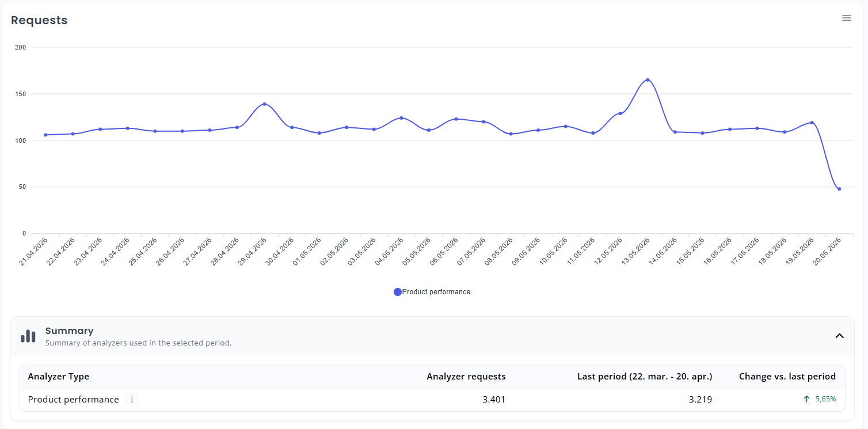Click the x-axis label 01.05.2026

pos(307,252)
